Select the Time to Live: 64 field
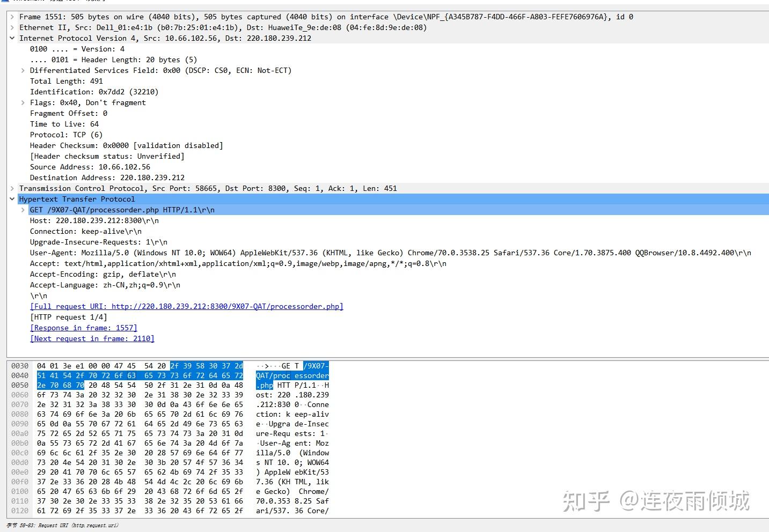This screenshot has height=532, width=769. tap(64, 124)
